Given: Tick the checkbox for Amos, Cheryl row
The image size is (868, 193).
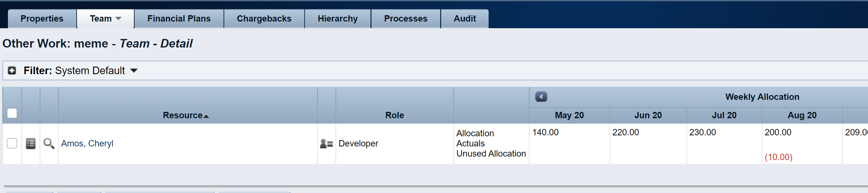Looking at the screenshot, I should [12, 143].
